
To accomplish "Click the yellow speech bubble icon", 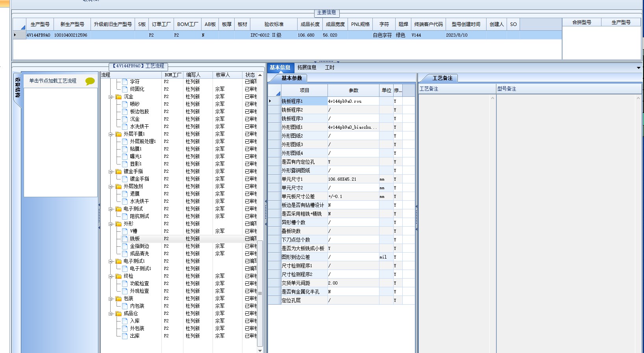I will (90, 81).
